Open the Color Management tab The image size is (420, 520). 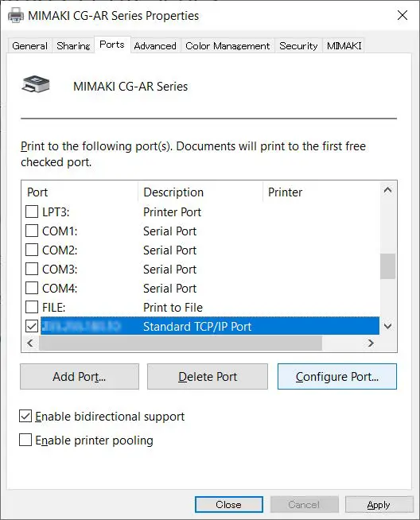pos(227,46)
